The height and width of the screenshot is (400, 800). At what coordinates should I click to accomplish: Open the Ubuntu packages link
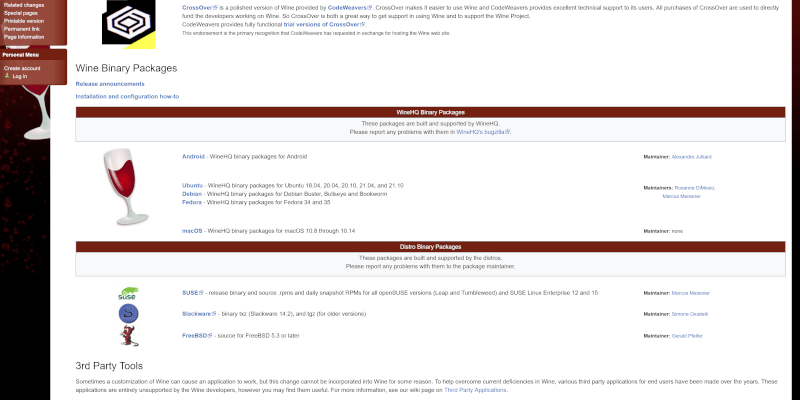(x=192, y=185)
